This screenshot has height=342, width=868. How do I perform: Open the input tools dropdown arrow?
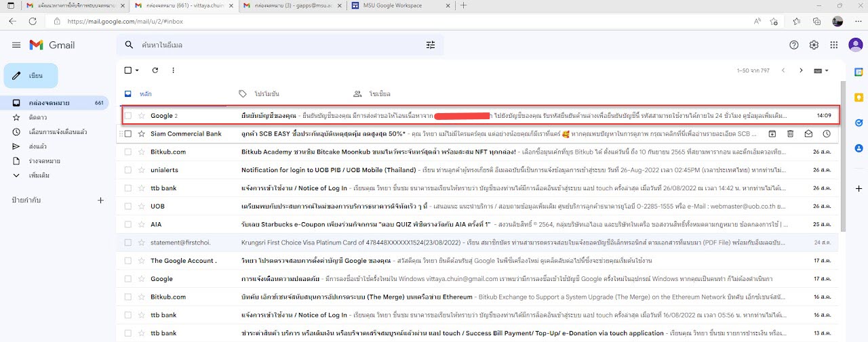827,70
